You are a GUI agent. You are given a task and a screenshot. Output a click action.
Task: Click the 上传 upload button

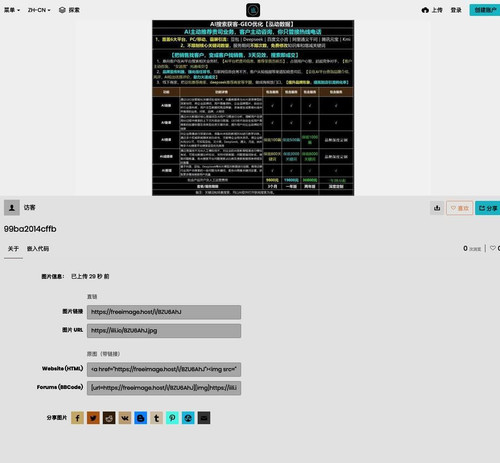432,10
